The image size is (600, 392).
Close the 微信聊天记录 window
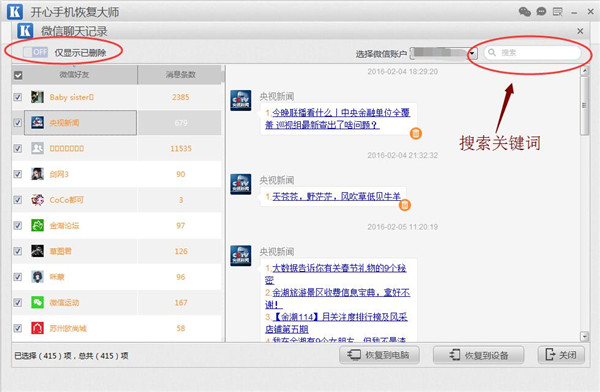tap(580, 31)
